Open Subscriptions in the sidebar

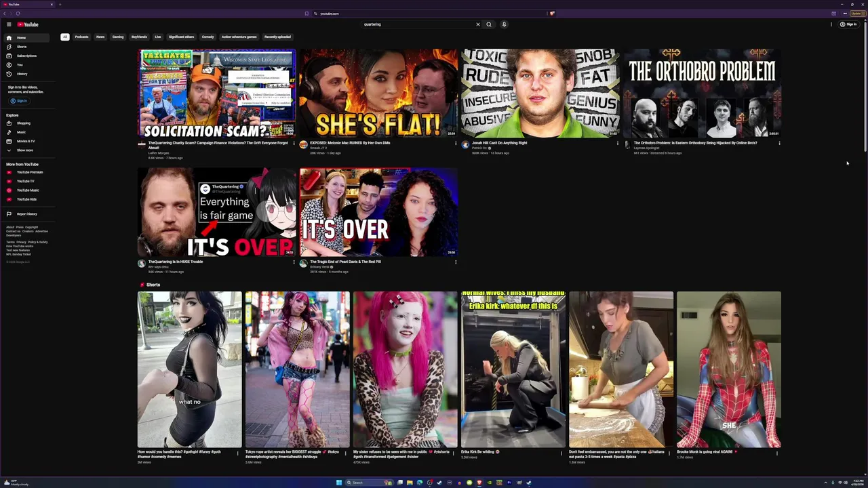(x=26, y=56)
